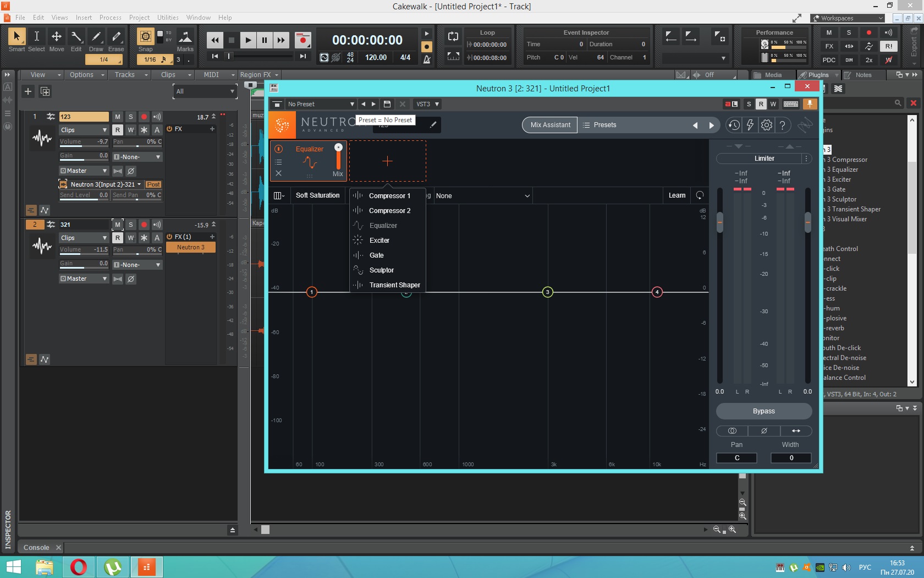Mute track 123
The image size is (924, 578).
(117, 117)
